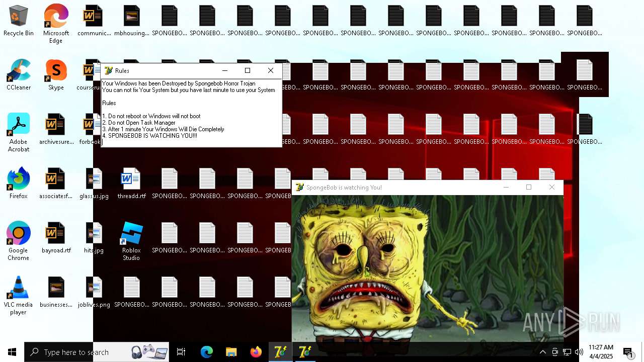Click SpongeBob is watching You title icon
This screenshot has height=362, width=644.
pyautogui.click(x=300, y=188)
